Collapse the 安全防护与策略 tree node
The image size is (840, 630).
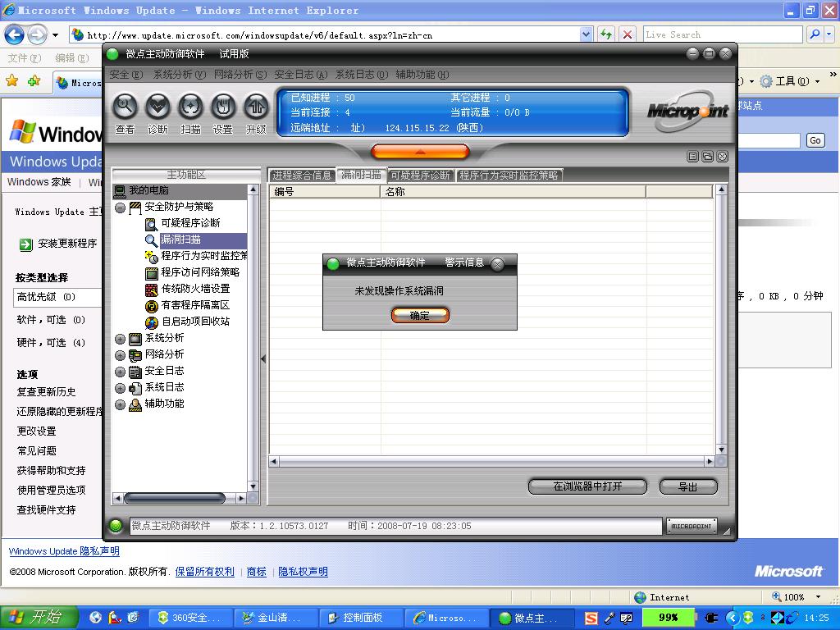(120, 208)
